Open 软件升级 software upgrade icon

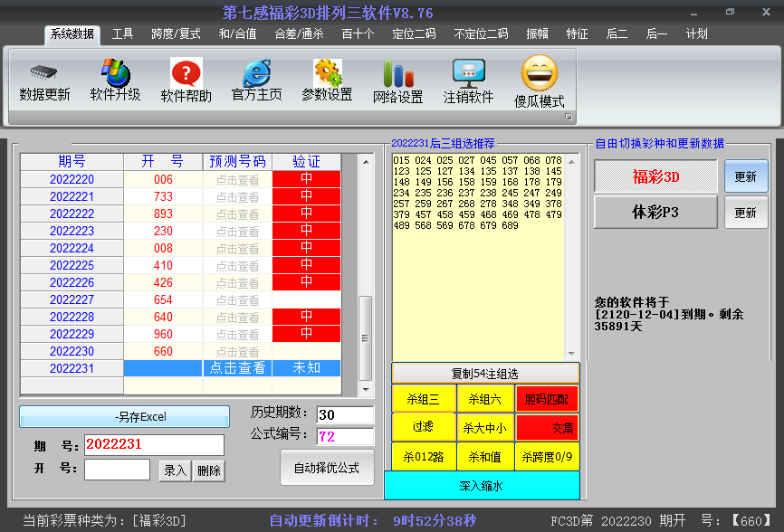click(115, 72)
